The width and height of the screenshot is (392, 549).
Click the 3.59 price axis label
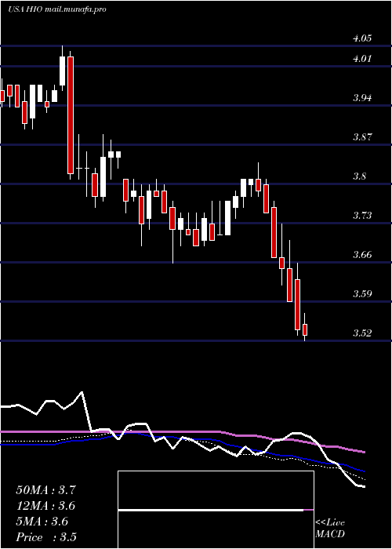click(362, 294)
